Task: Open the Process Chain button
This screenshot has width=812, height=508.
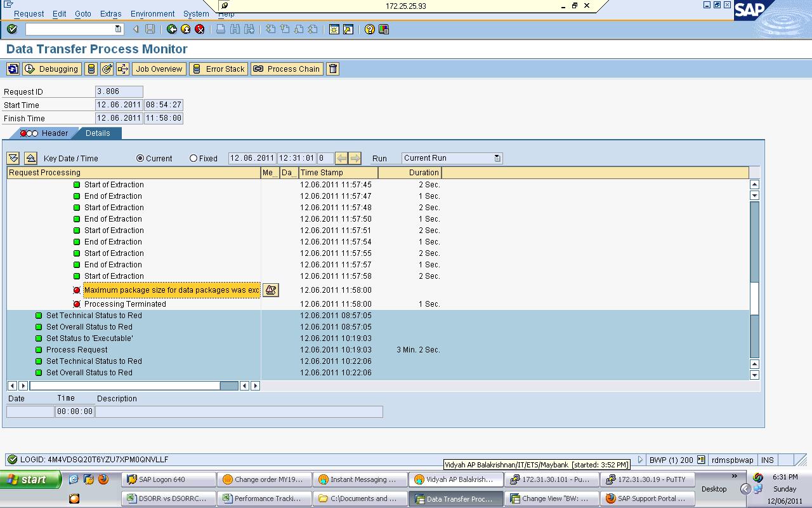Action: [x=286, y=69]
